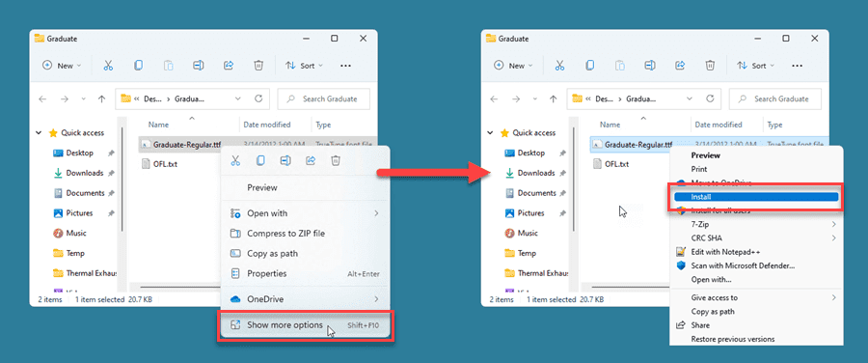Click Share icon in left window toolbar
This screenshot has width=868, height=363.
coord(228,66)
